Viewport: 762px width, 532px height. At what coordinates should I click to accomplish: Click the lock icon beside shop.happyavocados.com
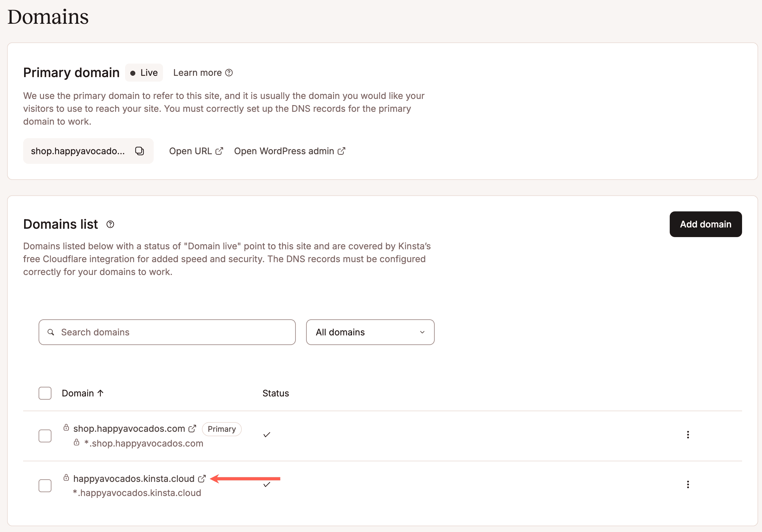click(66, 428)
